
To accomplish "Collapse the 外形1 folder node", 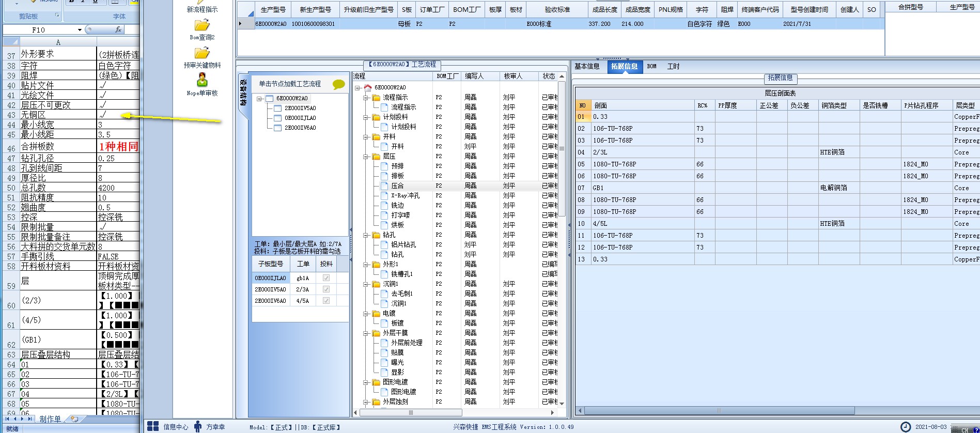I will coord(366,265).
